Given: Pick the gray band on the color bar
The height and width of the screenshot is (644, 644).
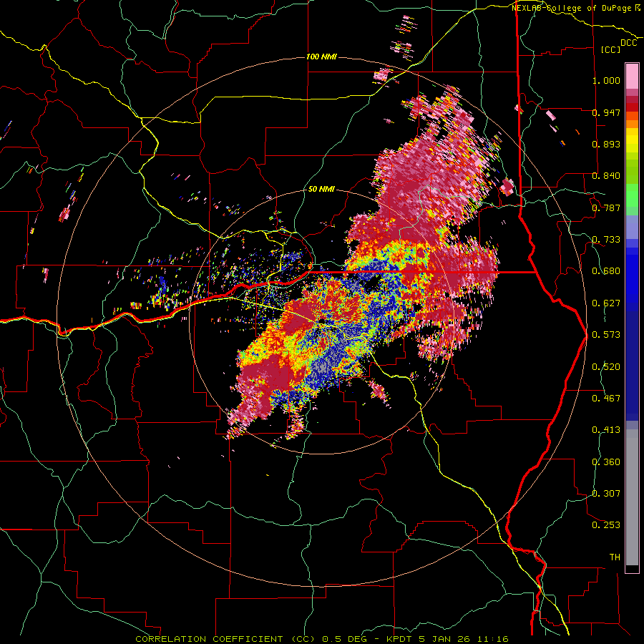Looking at the screenshot, I should [632, 497].
